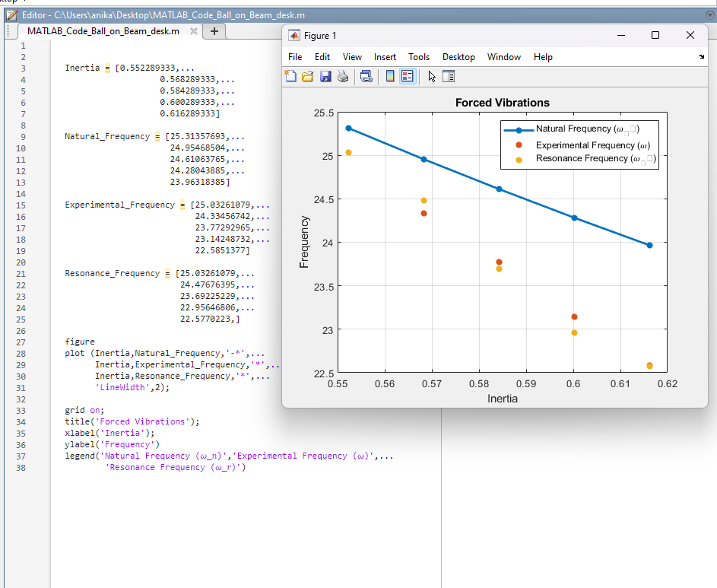This screenshot has height=588, width=717.
Task: Click the blue line sample in legend
Action: 519,130
